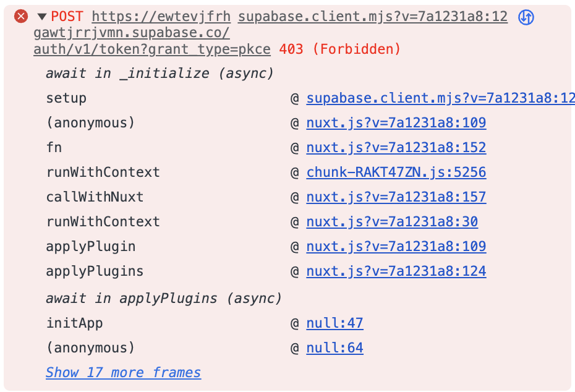This screenshot has height=392, width=575.
Task: Click the network request arrows icon
Action: coord(525,17)
